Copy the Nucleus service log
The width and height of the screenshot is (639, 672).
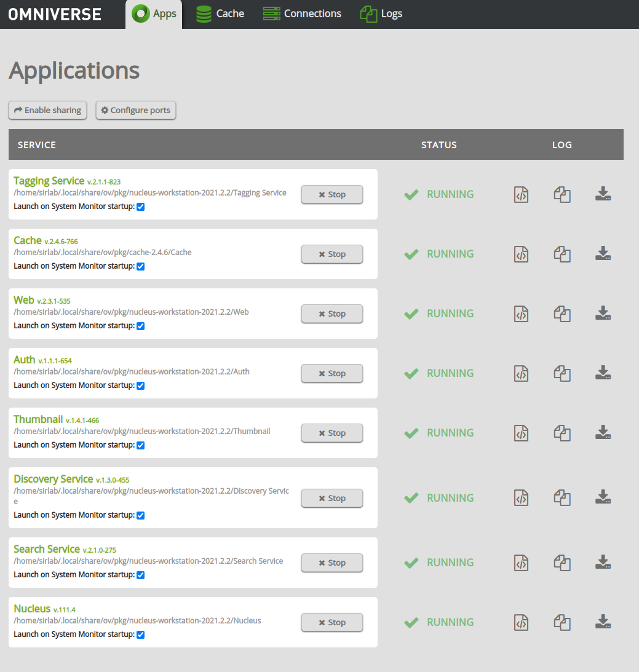pos(562,622)
